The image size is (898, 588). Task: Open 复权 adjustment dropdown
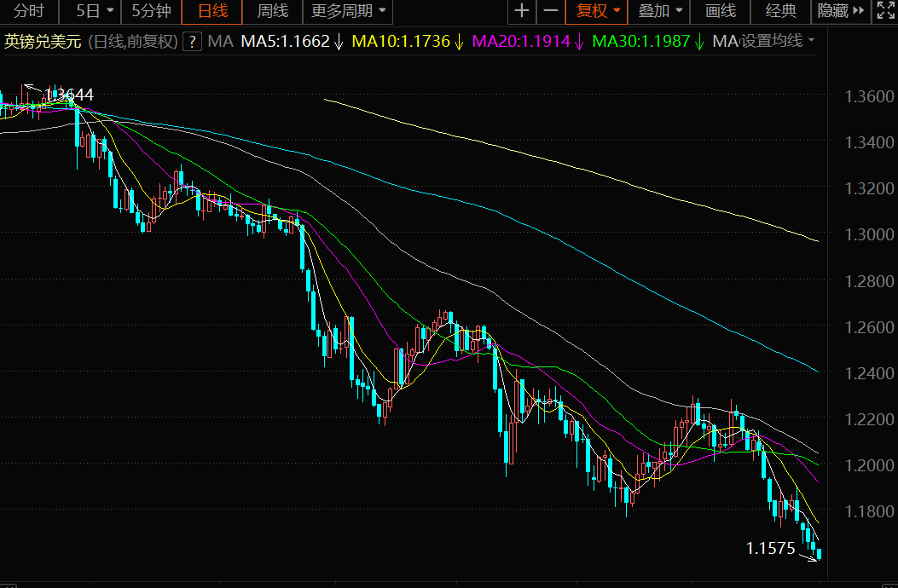tap(597, 11)
